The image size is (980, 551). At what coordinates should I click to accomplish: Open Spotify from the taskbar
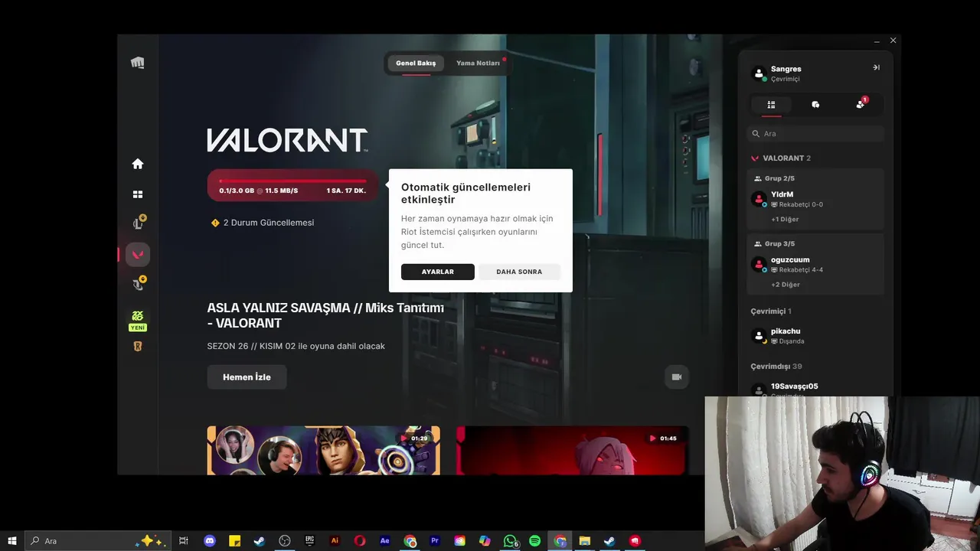pyautogui.click(x=534, y=540)
